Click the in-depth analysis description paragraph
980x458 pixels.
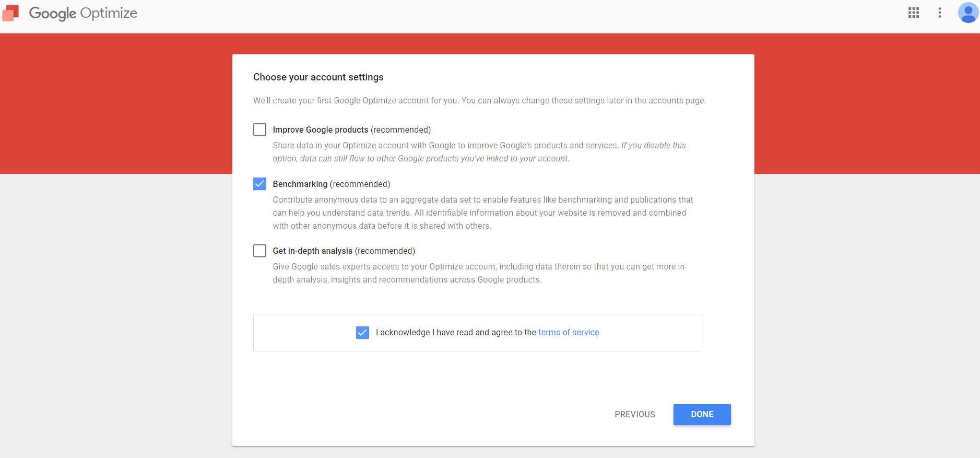(x=479, y=273)
